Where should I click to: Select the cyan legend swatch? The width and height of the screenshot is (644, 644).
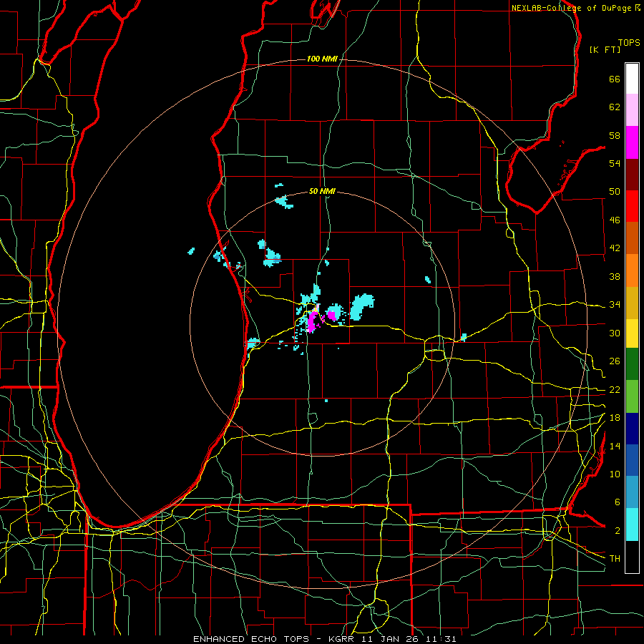[632, 525]
